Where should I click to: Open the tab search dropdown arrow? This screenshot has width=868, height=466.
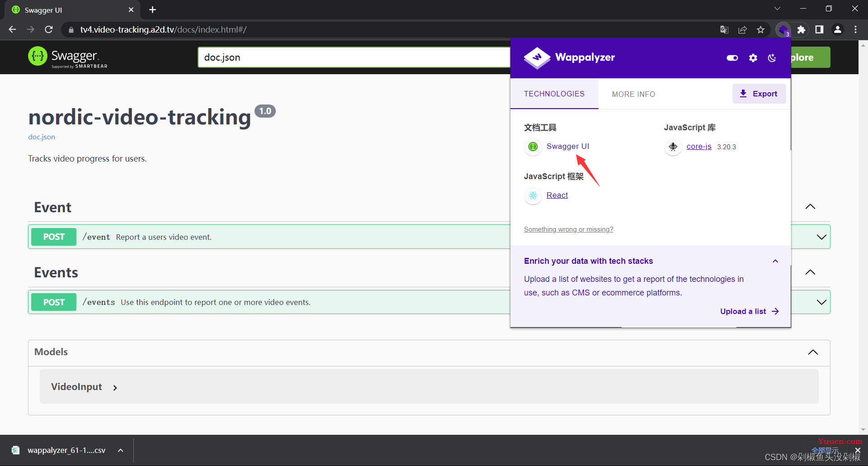tap(777, 9)
